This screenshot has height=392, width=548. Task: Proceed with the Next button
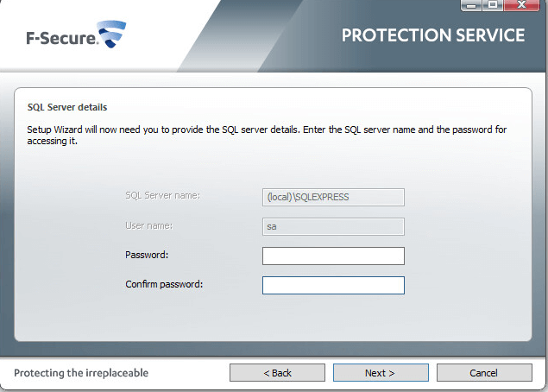pos(381,373)
